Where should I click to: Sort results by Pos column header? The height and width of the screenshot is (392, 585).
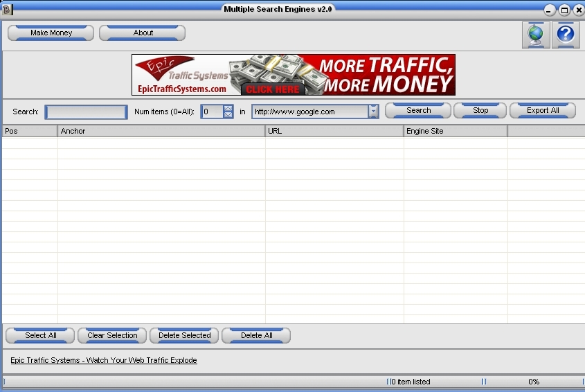click(30, 131)
